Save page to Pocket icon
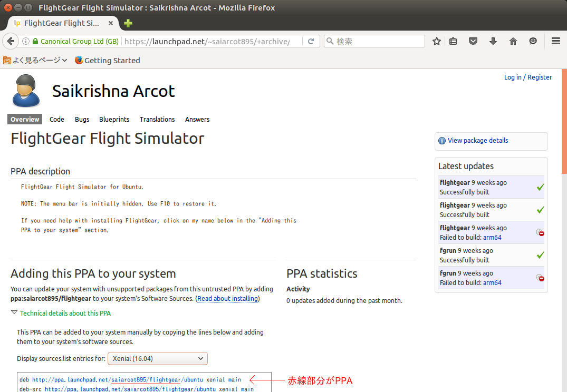 (x=473, y=41)
